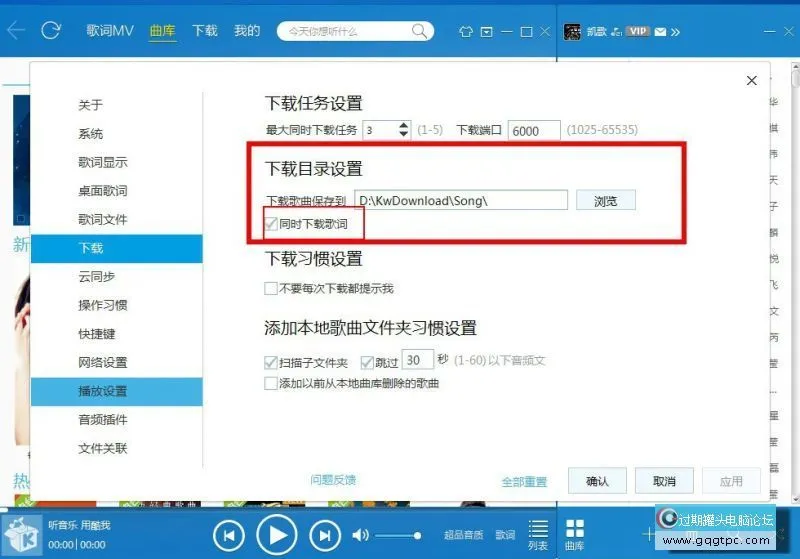Open the main menu dropdown icon
The width and height of the screenshot is (800, 559).
(487, 32)
